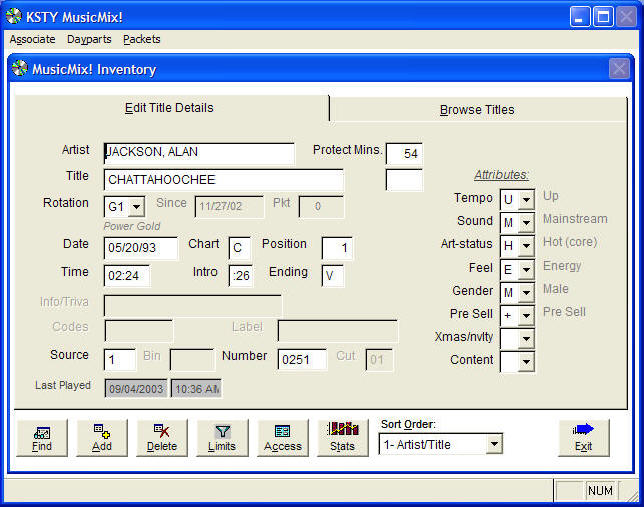
Task: Click the KSTY MusicMix! title bar disc icon
Action: point(14,16)
